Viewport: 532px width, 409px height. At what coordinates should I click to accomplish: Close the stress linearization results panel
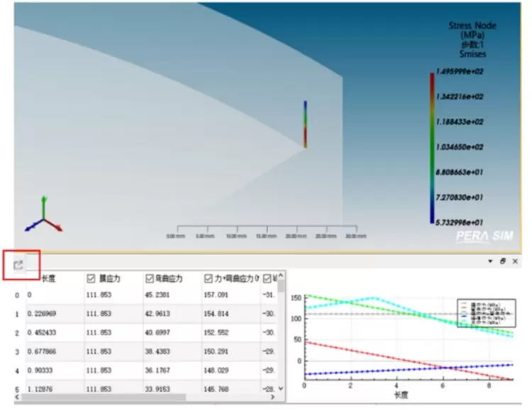coord(515,261)
